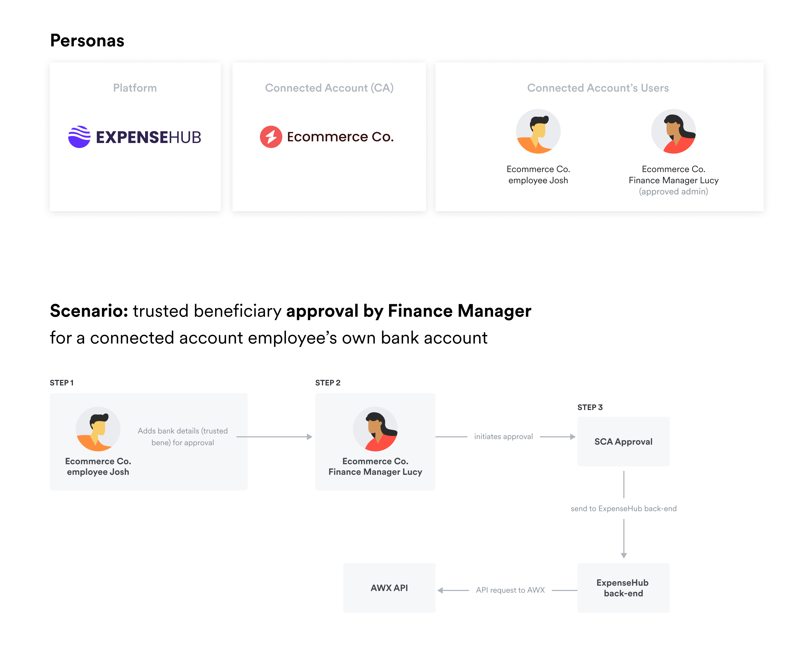The image size is (805, 672).
Task: Click the "(approved admin)" text under Lucy
Action: 674,192
